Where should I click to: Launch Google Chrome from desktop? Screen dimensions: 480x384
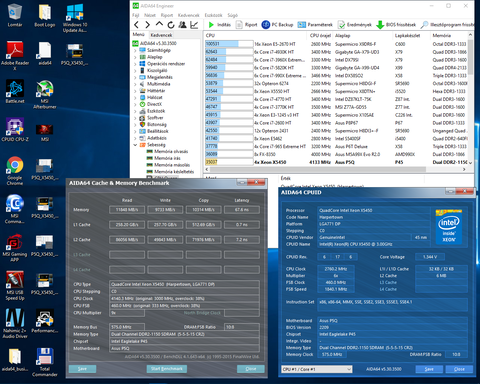[15, 171]
